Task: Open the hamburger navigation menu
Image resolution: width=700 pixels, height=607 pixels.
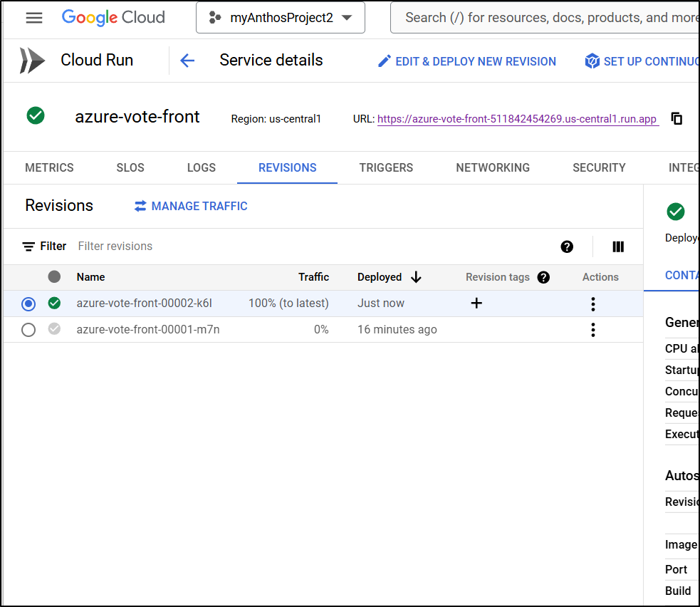Action: tap(34, 18)
